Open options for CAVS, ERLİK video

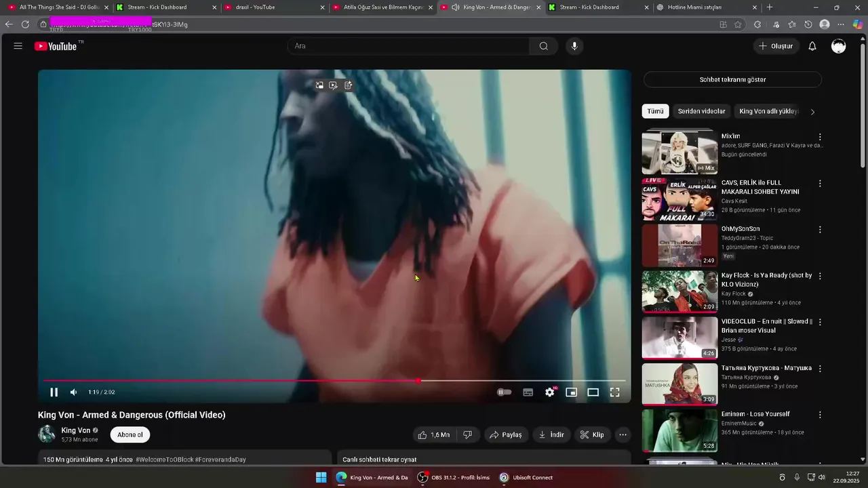pos(820,184)
